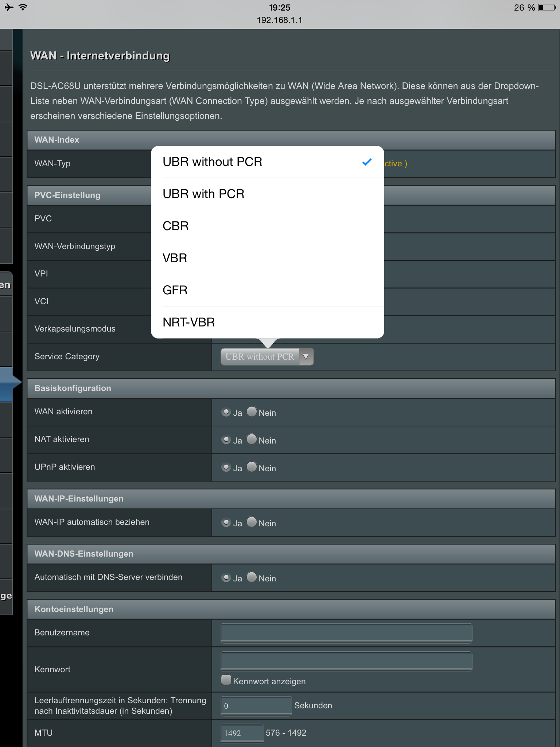The width and height of the screenshot is (560, 747).
Task: Select NRT-VBR option
Action: tap(267, 322)
